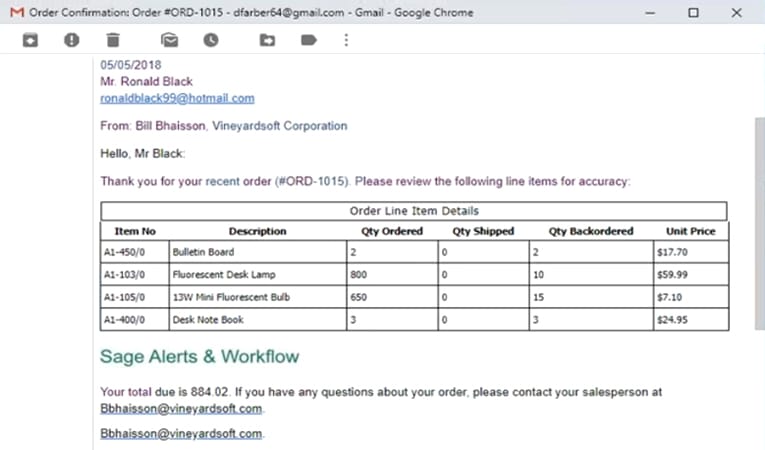Click first Bbhaisson@vineyardsoft.com salesperson link
The width and height of the screenshot is (765, 450).
[181, 409]
